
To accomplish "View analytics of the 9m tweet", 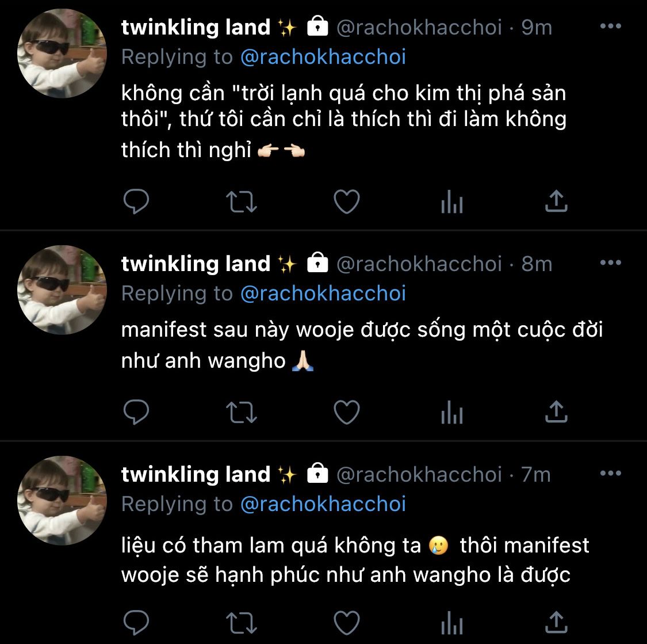I will tap(452, 201).
